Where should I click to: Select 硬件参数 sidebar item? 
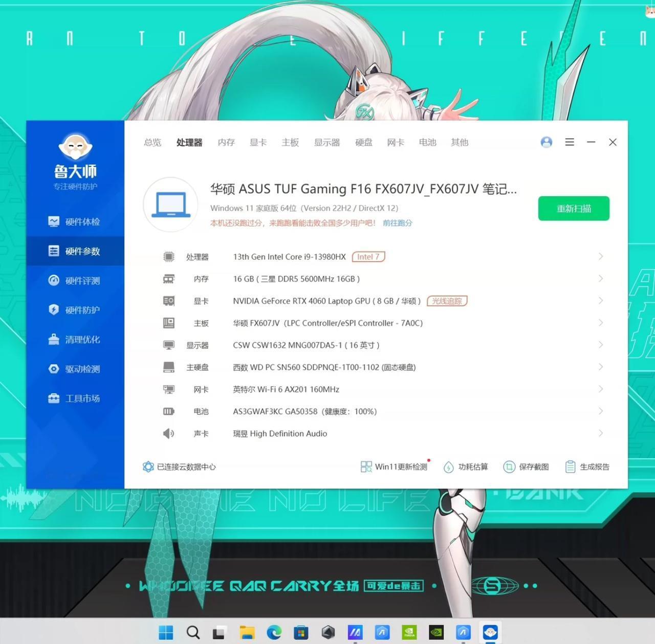point(75,251)
